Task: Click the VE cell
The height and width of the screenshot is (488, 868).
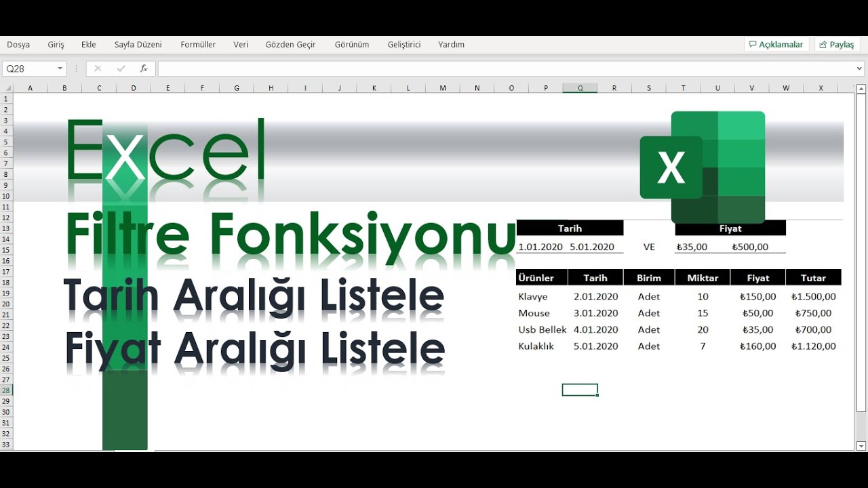Action: tap(649, 247)
